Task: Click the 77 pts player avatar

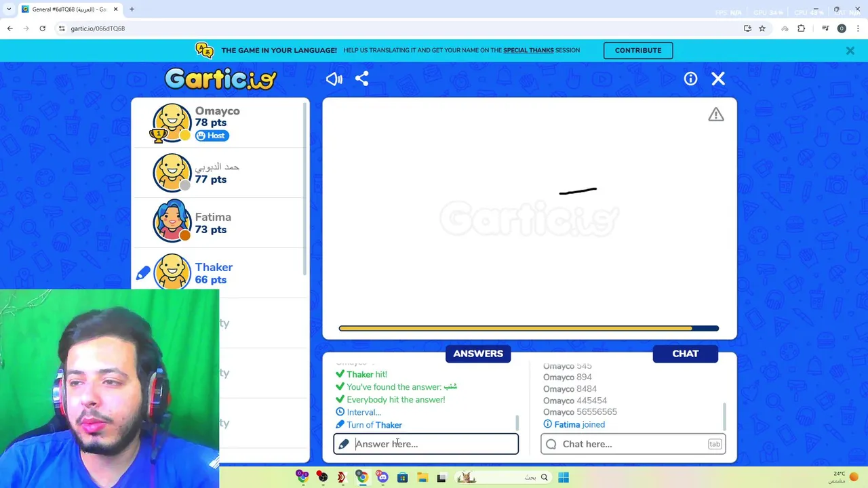Action: [172, 173]
